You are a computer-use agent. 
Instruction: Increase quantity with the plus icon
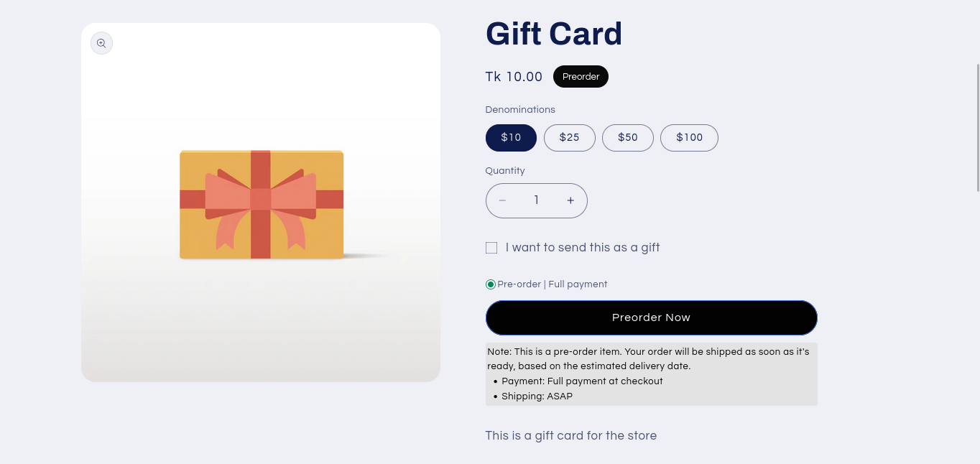pyautogui.click(x=570, y=201)
